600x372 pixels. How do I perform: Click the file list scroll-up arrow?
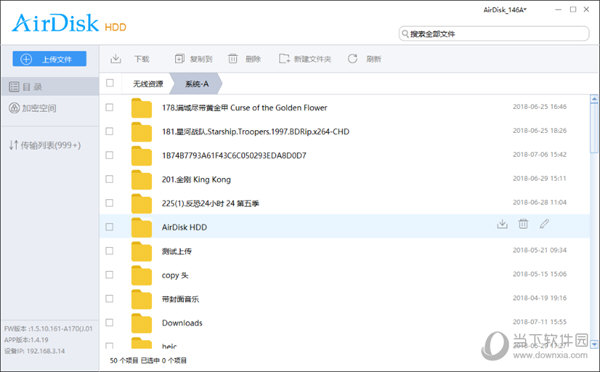(x=594, y=99)
